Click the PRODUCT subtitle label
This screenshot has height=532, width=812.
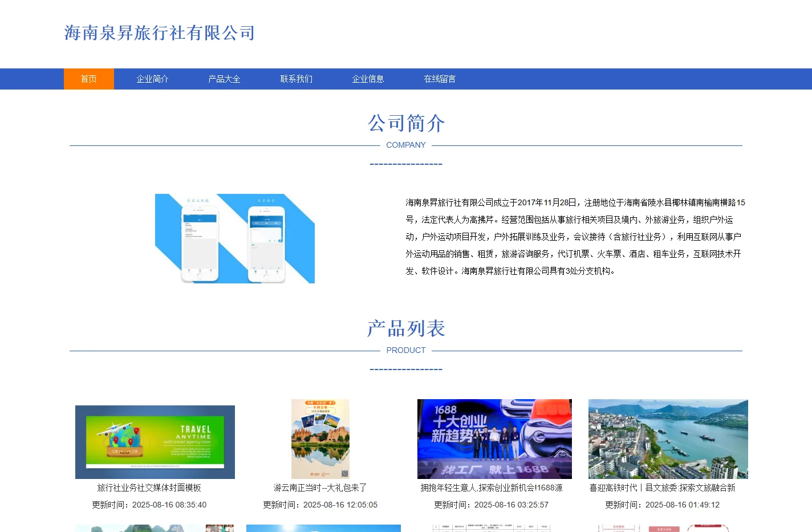pos(406,350)
